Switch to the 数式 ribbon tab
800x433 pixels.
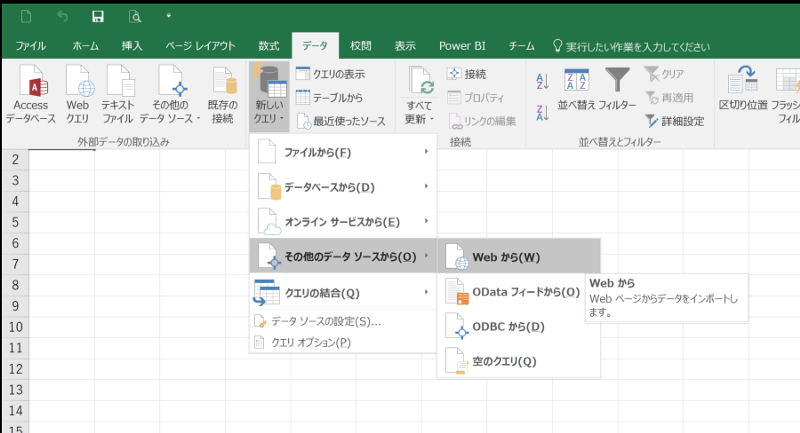[268, 46]
